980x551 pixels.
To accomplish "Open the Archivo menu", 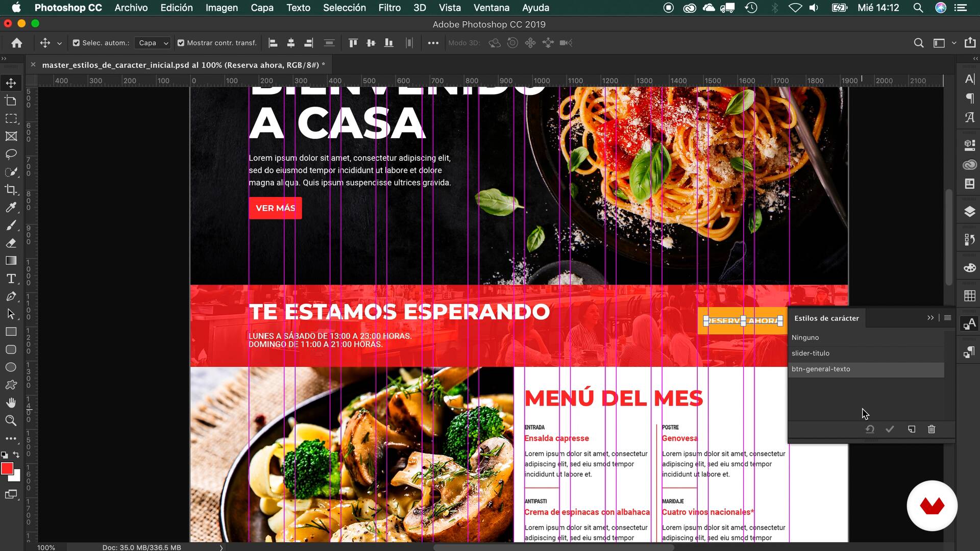I will (131, 8).
